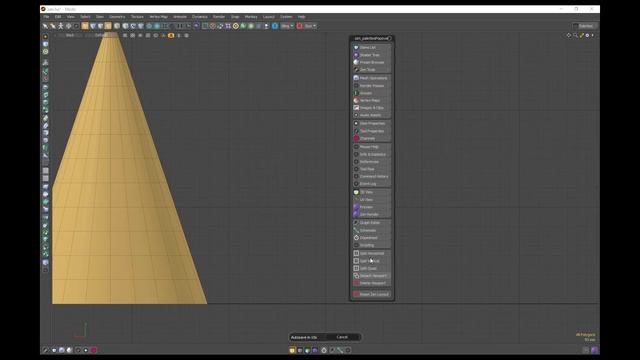
Task: Cancel the autosave countdown
Action: pos(342,337)
